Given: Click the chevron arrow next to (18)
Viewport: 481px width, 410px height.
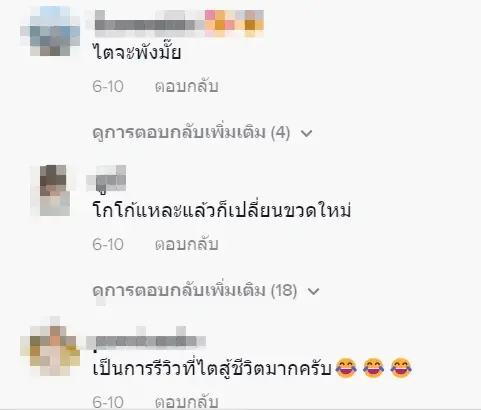Looking at the screenshot, I should click(x=313, y=291).
